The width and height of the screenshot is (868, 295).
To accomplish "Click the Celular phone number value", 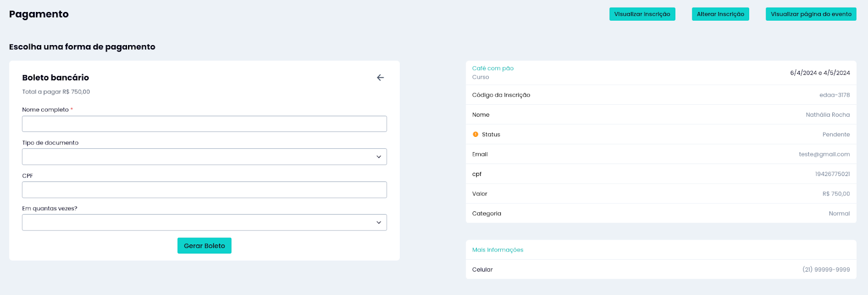I will click(x=826, y=269).
